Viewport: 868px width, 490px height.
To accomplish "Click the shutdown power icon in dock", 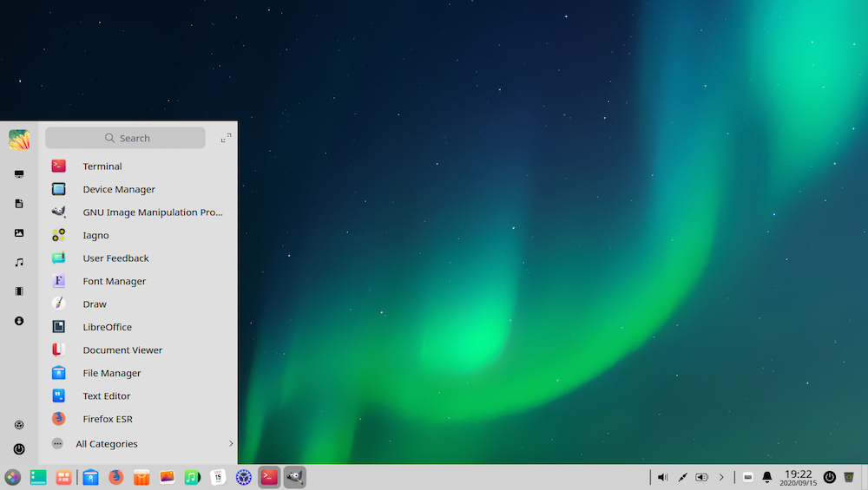I will [829, 477].
